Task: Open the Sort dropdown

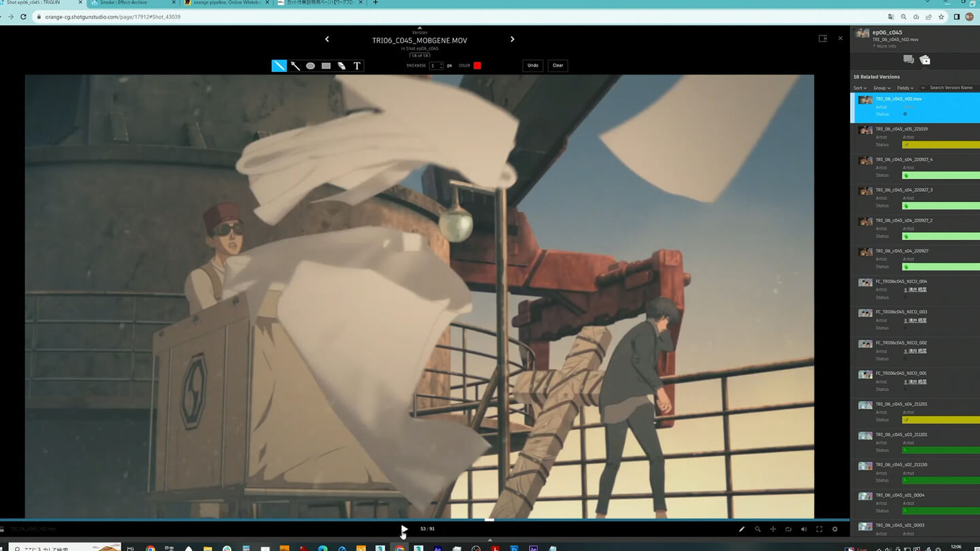Action: tap(860, 88)
